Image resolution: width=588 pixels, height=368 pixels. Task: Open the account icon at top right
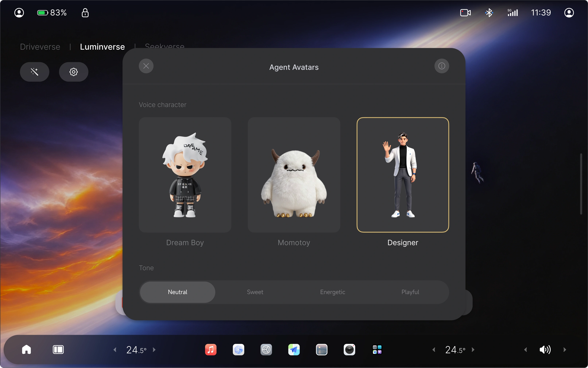(x=569, y=13)
